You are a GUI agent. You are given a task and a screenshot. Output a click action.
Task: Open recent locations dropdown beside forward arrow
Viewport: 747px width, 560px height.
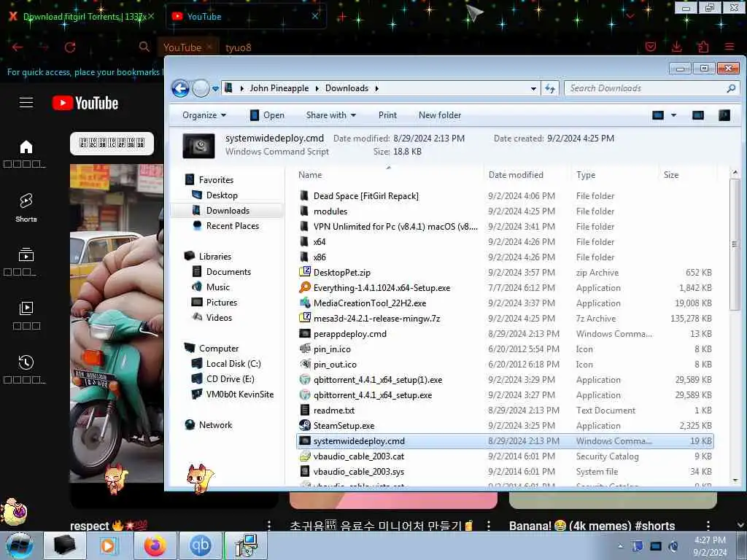pyautogui.click(x=215, y=88)
